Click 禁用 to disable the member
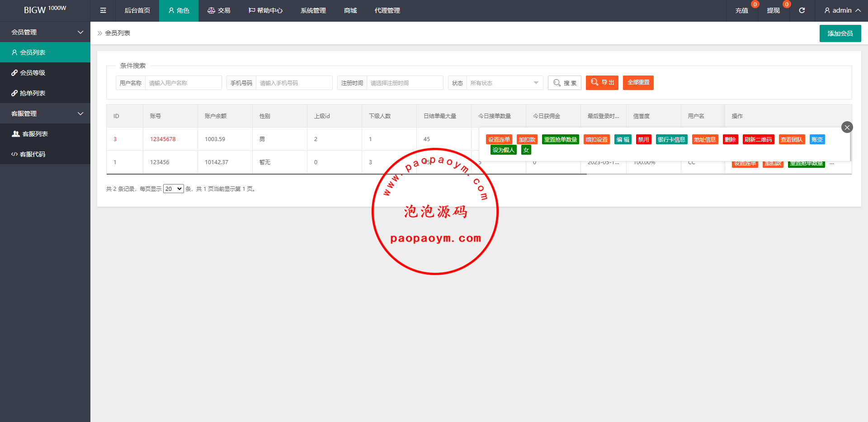The width and height of the screenshot is (868, 422). 643,140
